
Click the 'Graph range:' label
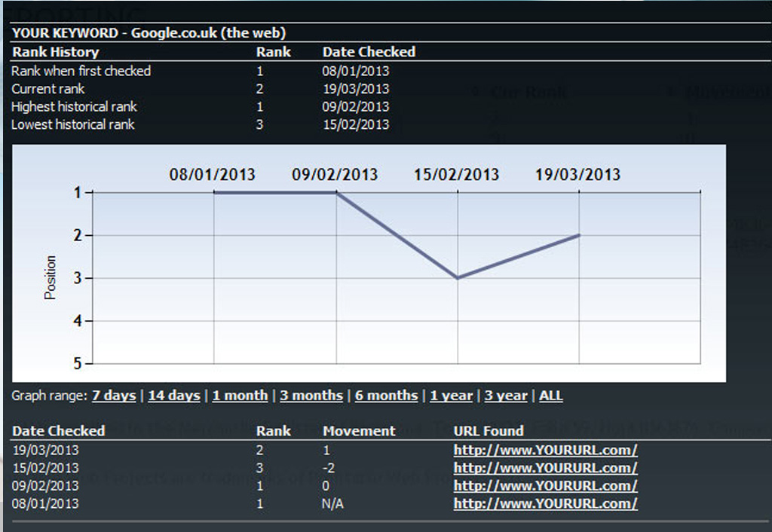(x=49, y=396)
